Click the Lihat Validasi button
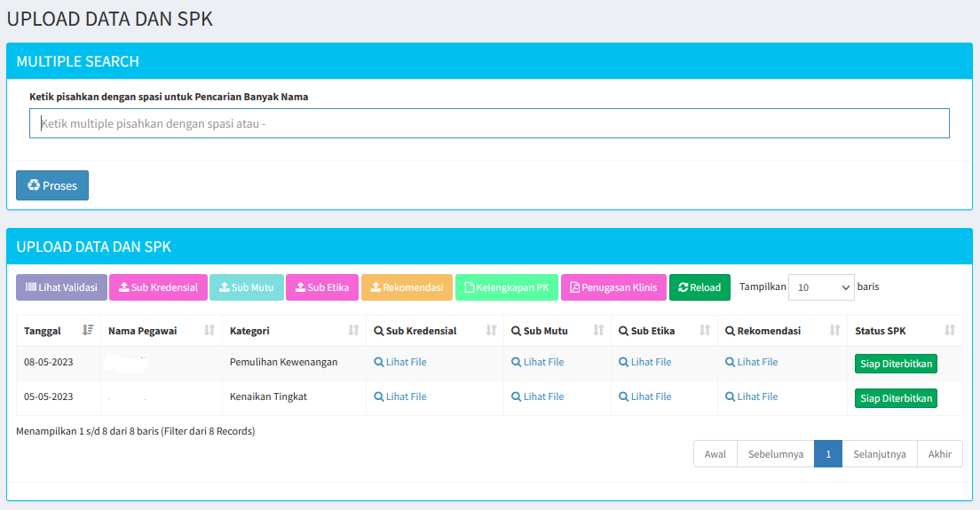Image resolution: width=980 pixels, height=510 pixels. 62,287
